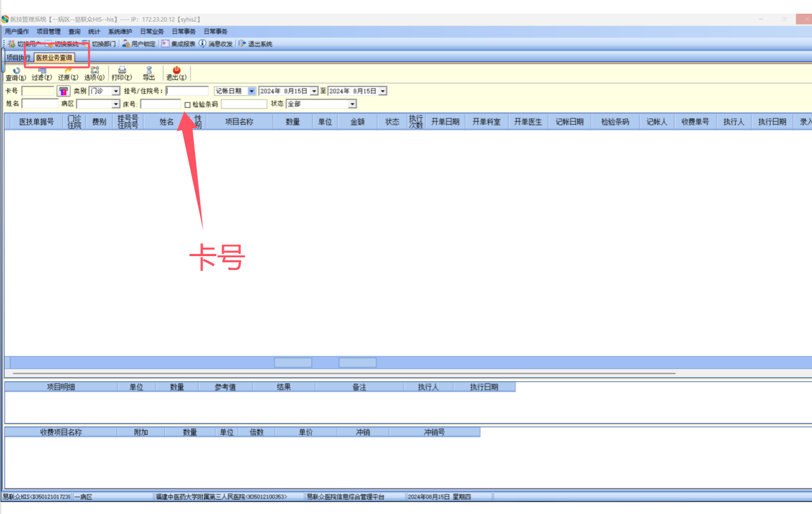Click the 冲销号 column header
Image resolution: width=812 pixels, height=514 pixels.
[x=434, y=433]
